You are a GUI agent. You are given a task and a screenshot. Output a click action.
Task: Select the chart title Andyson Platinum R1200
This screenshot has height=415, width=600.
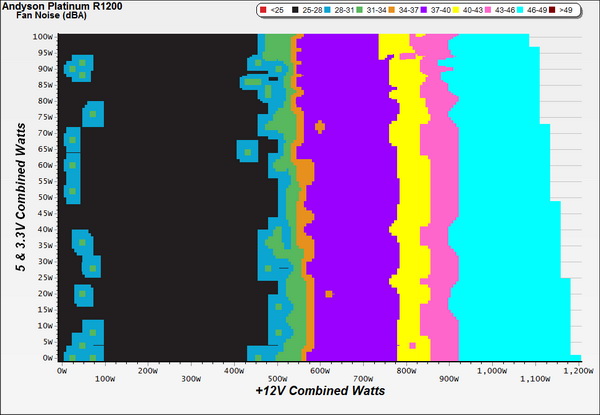pyautogui.click(x=62, y=6)
